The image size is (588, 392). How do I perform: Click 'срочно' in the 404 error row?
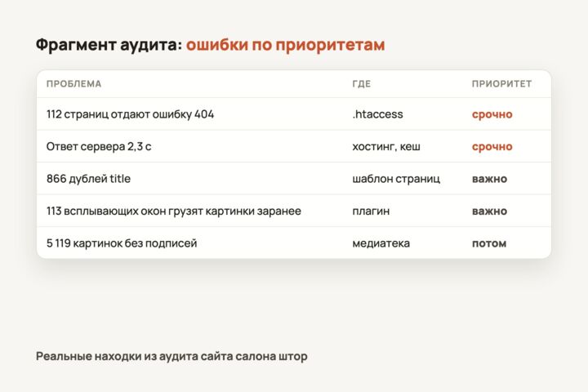492,114
